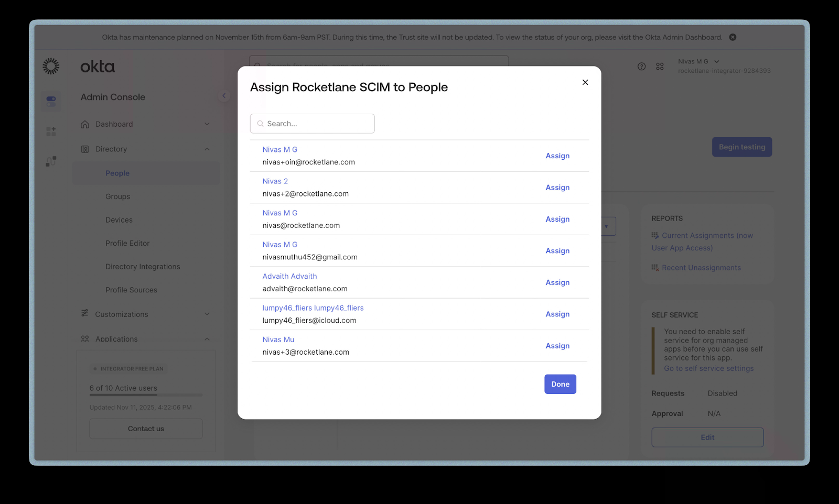
Task: Assign nivas@rocketlane.com user
Action: [x=557, y=219]
